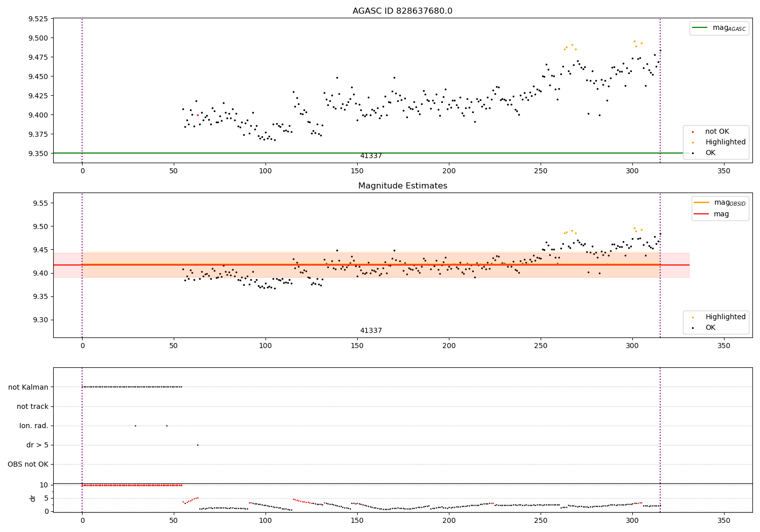The height and width of the screenshot is (532, 760).
Task: Click the "dr > 5" row label
Action: [x=37, y=445]
